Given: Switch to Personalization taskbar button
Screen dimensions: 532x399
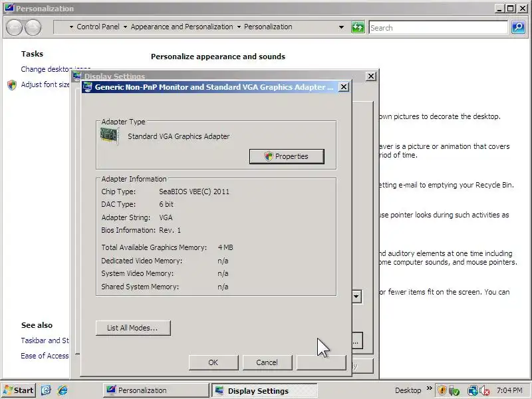Looking at the screenshot, I should pos(156,390).
